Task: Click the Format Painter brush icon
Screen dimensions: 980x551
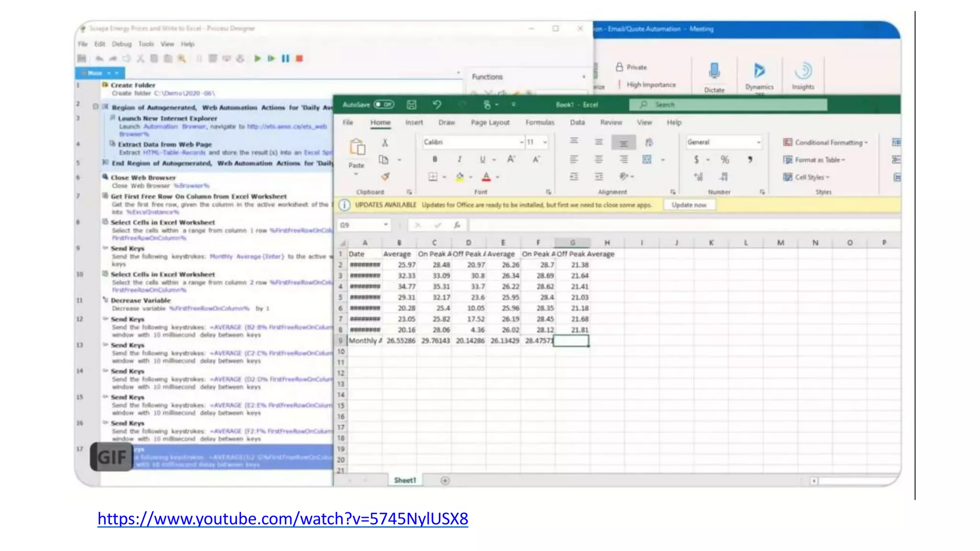Action: (x=385, y=176)
